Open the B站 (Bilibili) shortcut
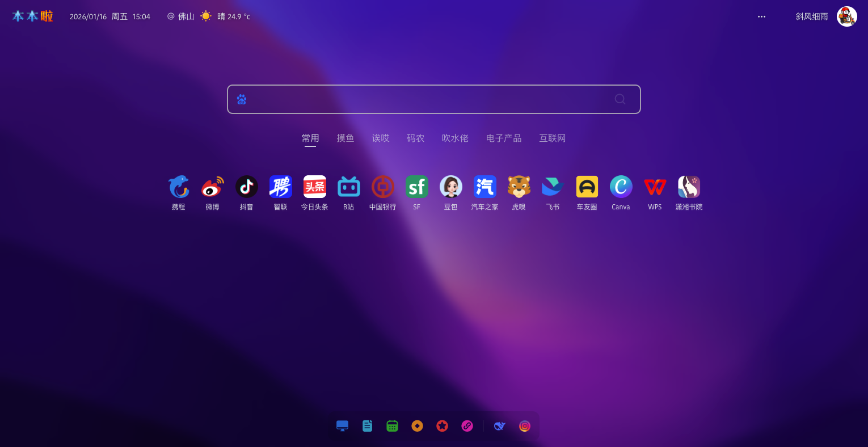 click(x=349, y=187)
